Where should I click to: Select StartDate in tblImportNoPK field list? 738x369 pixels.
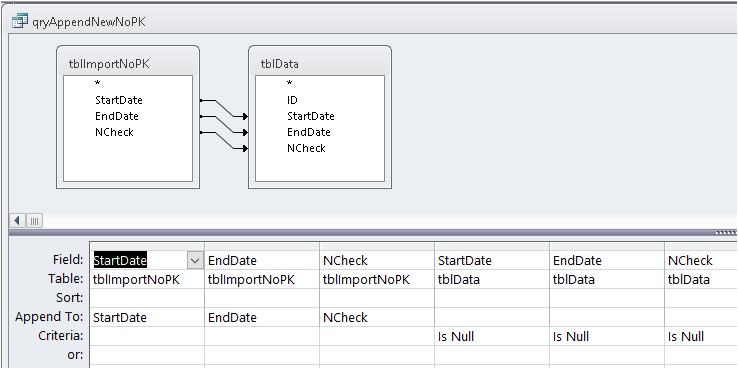[119, 100]
